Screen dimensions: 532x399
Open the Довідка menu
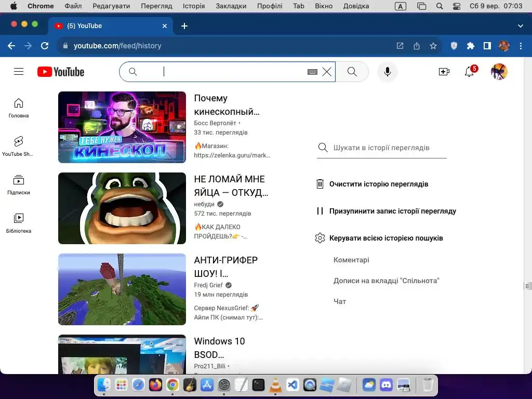tap(356, 6)
